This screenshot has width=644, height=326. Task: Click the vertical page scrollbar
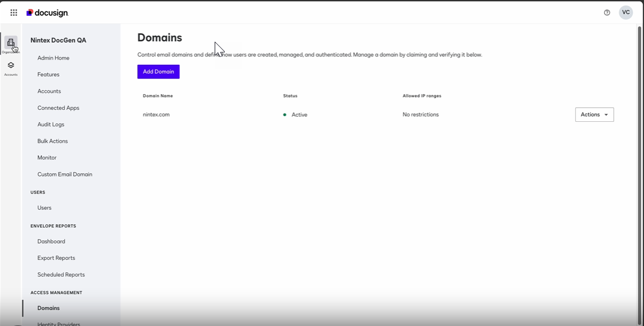coord(639,169)
